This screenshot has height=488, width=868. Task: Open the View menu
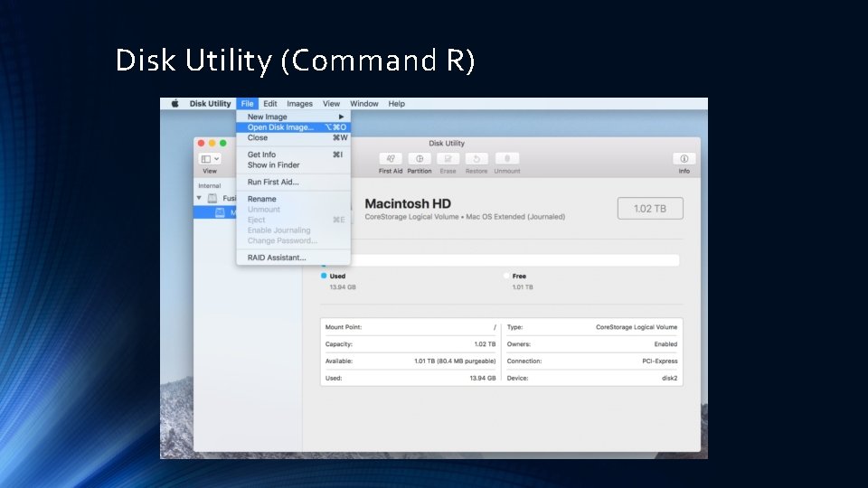coord(331,103)
